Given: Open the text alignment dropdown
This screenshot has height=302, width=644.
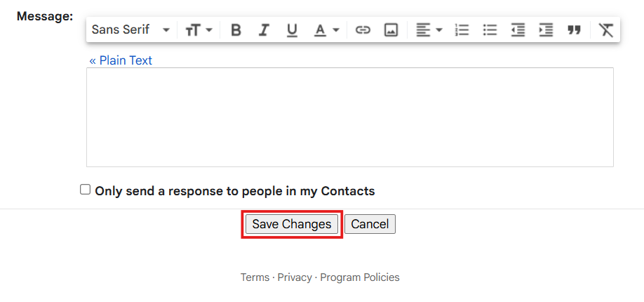Looking at the screenshot, I should (x=429, y=30).
